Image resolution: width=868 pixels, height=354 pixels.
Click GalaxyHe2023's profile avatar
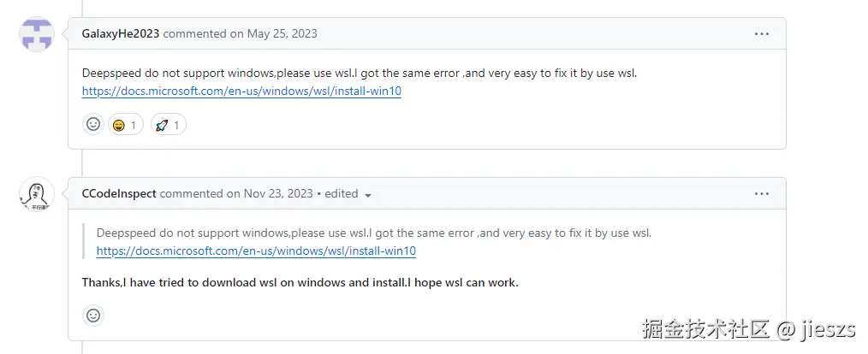coord(37,34)
